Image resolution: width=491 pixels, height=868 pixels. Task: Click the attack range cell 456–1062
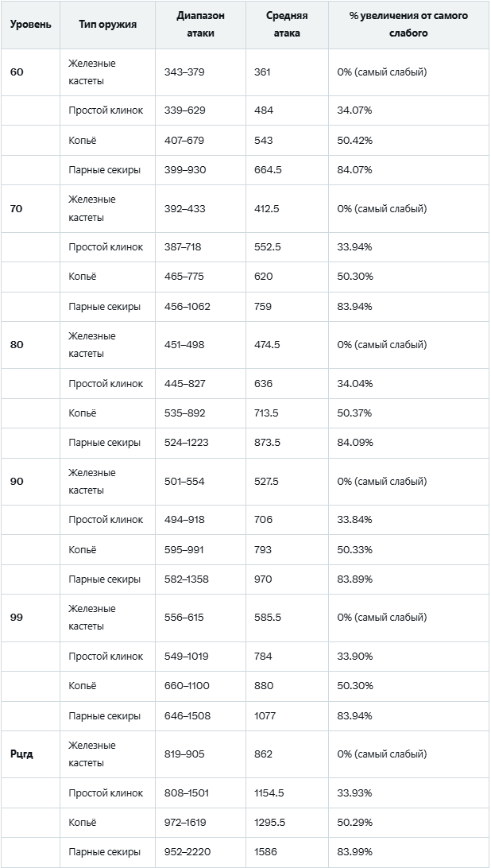click(187, 307)
